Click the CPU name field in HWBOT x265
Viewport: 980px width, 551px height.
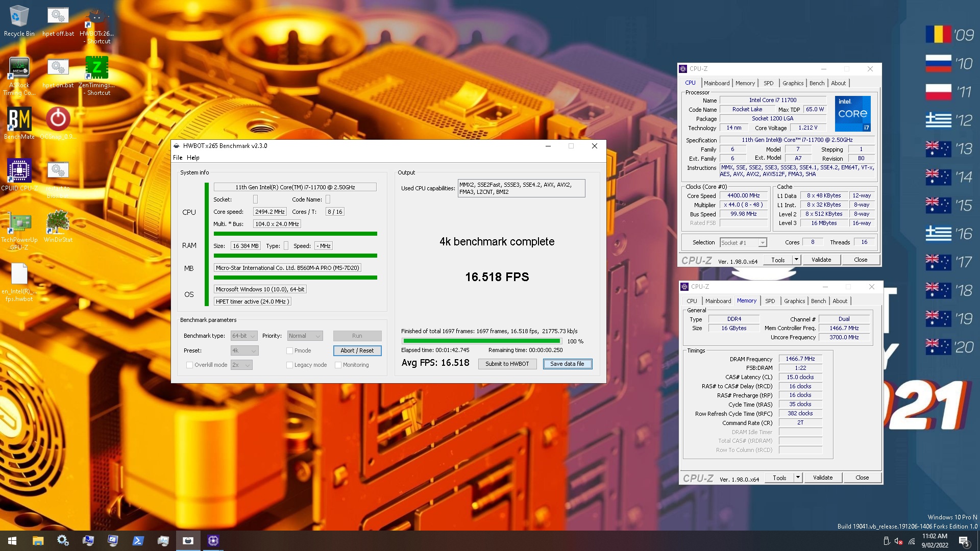[295, 187]
